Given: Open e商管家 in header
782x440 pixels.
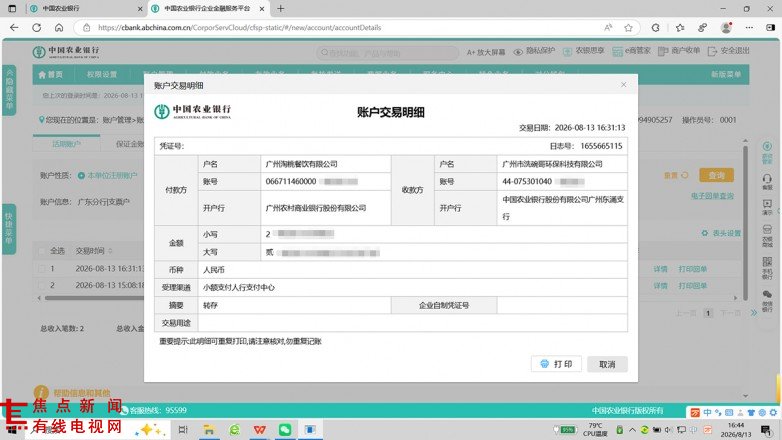Looking at the screenshot, I should click(x=631, y=51).
